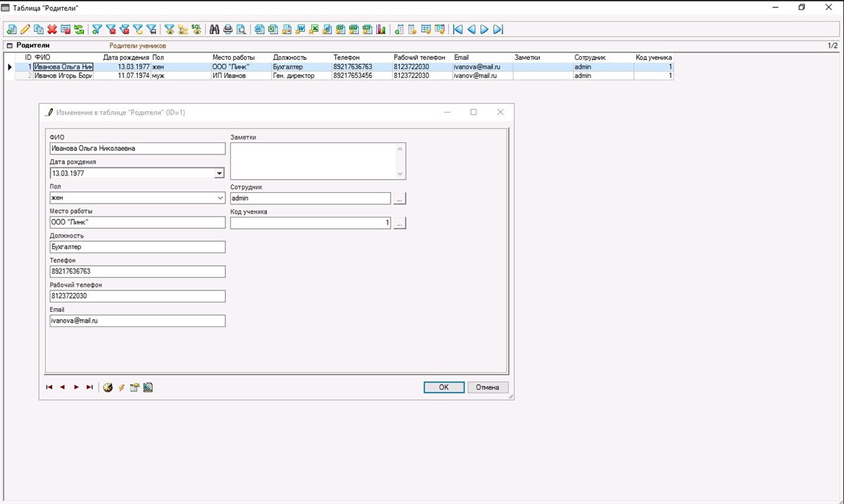
Task: Collapse the Родители table section
Action: click(9, 45)
